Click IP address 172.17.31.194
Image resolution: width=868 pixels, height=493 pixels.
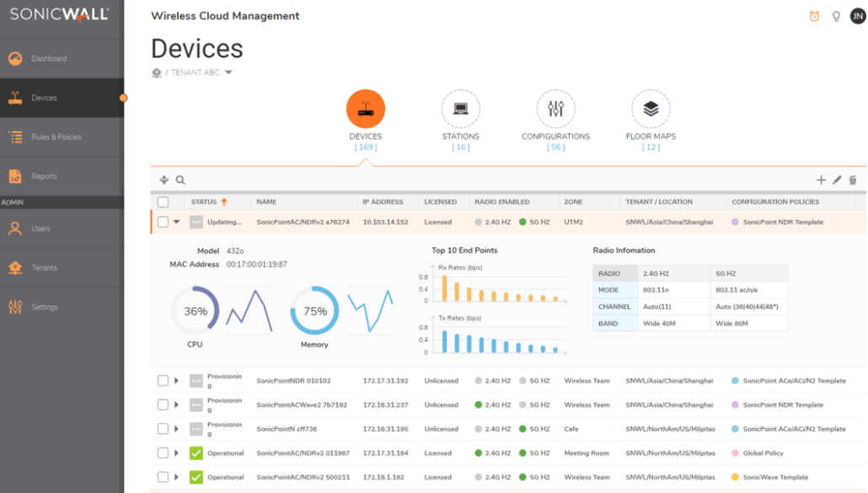pos(385,453)
